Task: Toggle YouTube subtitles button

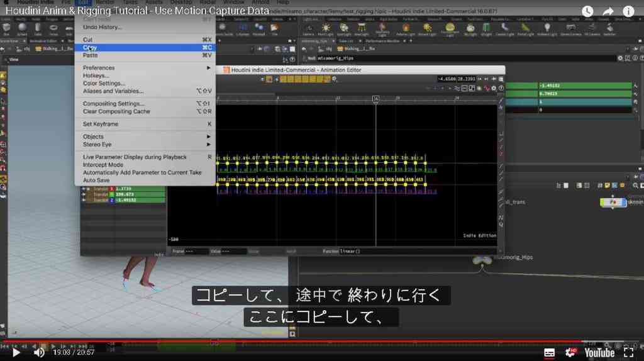Action: coord(549,352)
